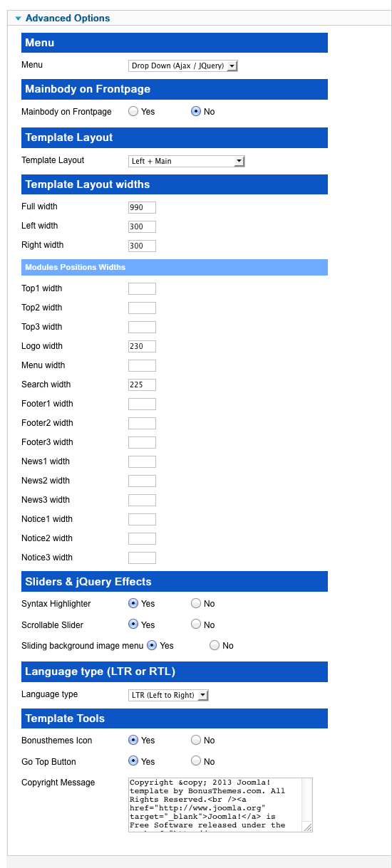Click the Left width input field

click(x=142, y=226)
